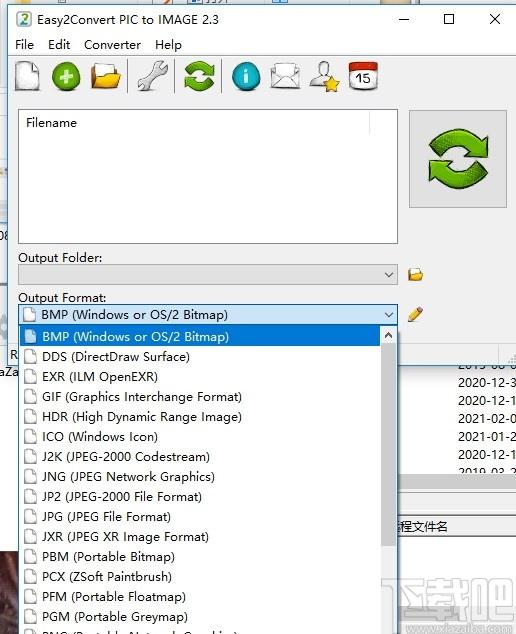The image size is (516, 634).
Task: Click the file icon beside JPG entry
Action: tap(30, 517)
